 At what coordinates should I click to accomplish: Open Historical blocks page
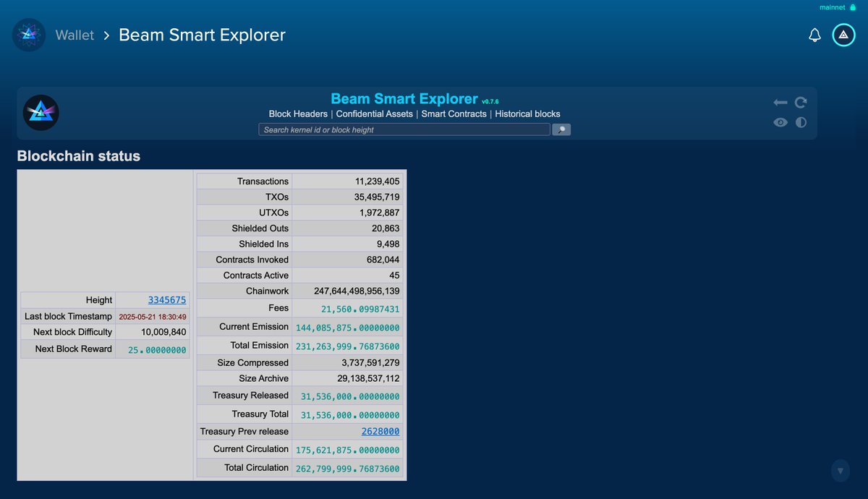click(527, 114)
